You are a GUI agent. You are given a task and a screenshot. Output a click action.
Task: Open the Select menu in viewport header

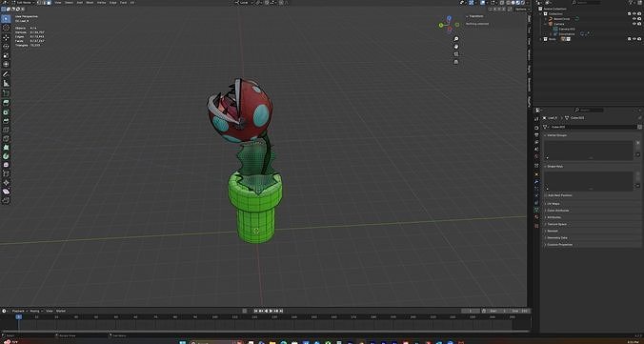pos(69,3)
